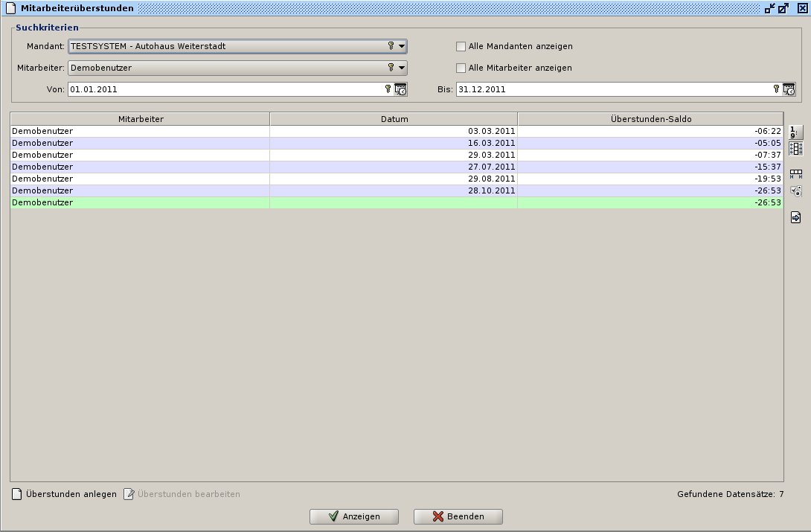Click the Anzeigen button

tap(354, 516)
